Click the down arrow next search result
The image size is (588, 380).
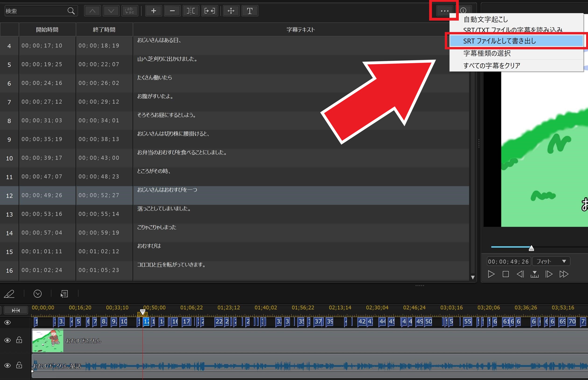click(111, 11)
